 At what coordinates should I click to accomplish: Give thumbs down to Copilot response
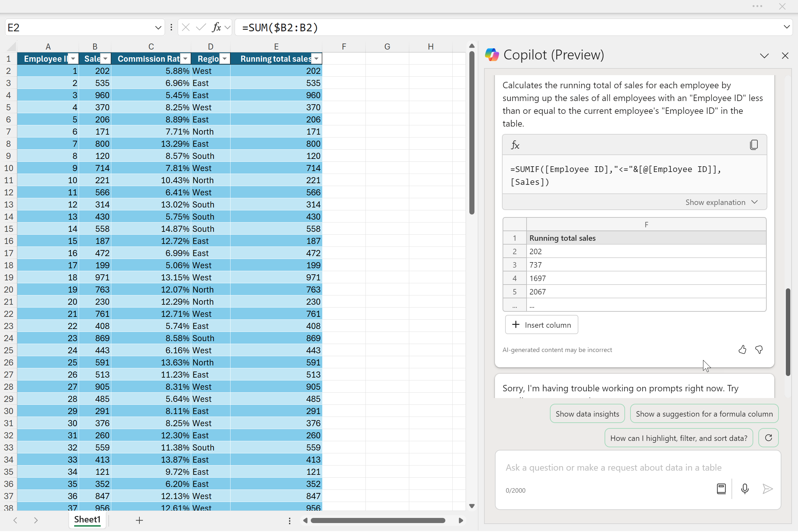[x=759, y=350]
